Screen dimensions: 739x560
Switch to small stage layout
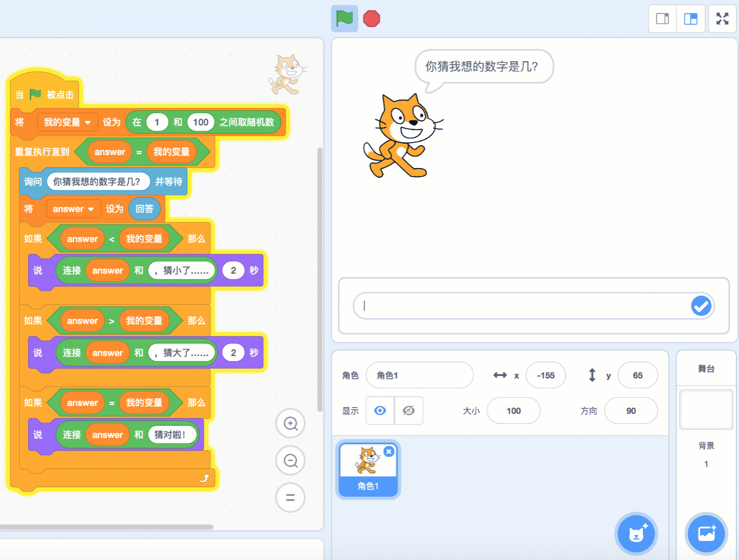point(663,19)
